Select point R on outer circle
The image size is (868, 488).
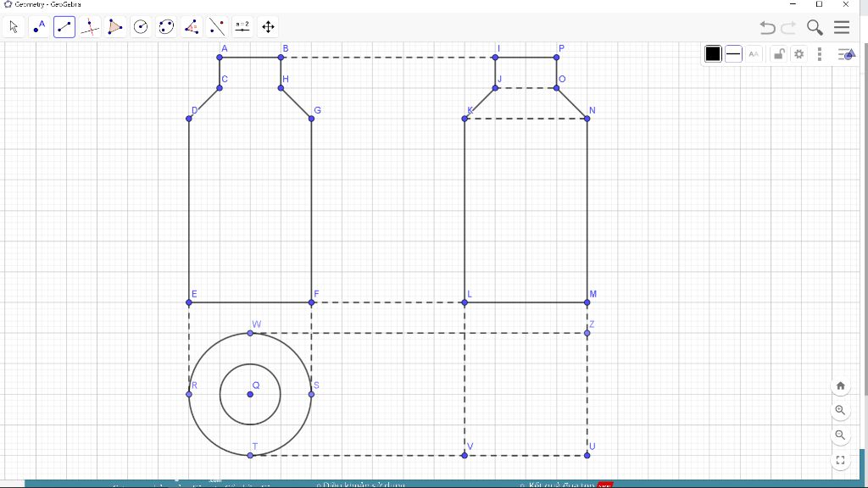click(189, 394)
